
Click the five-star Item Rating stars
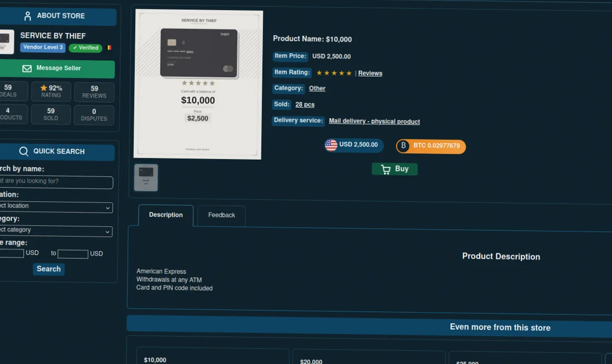[x=334, y=73]
